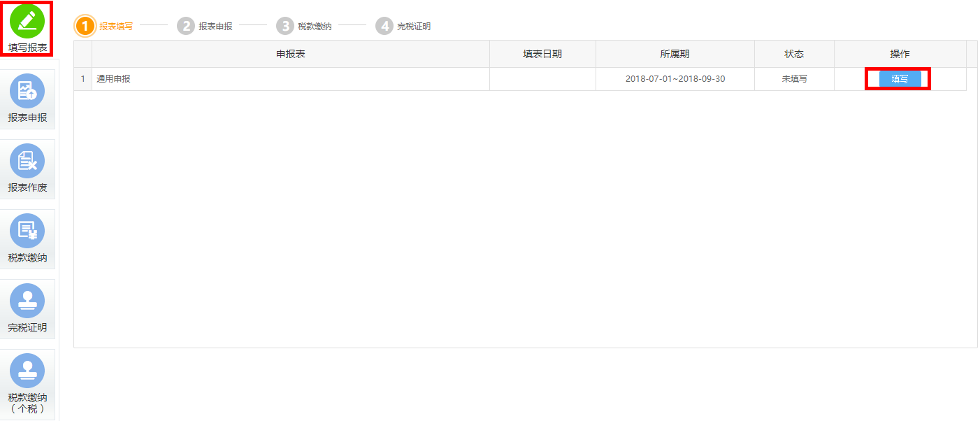
Task: Click the grey step 3 circle
Action: point(284,26)
